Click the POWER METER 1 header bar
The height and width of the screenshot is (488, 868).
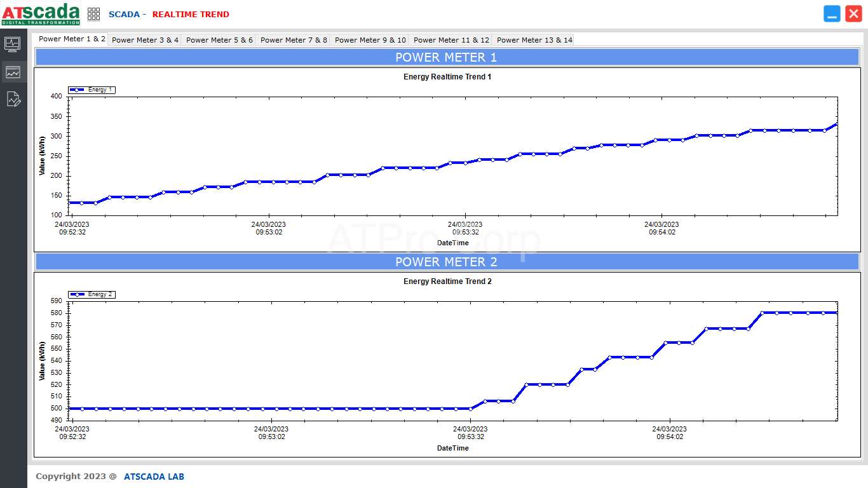(x=446, y=57)
